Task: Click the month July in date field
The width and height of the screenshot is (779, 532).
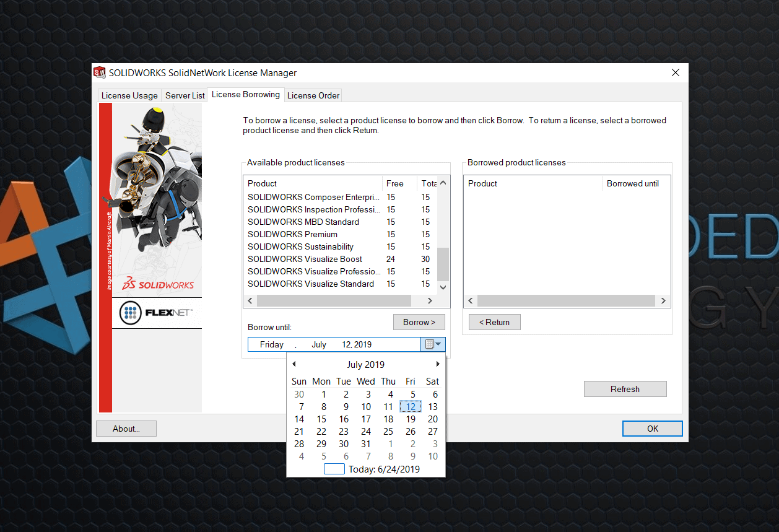Action: point(319,344)
